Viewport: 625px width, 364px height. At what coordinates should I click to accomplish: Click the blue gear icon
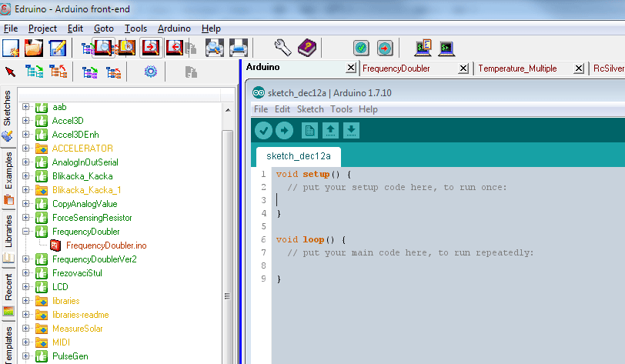151,72
